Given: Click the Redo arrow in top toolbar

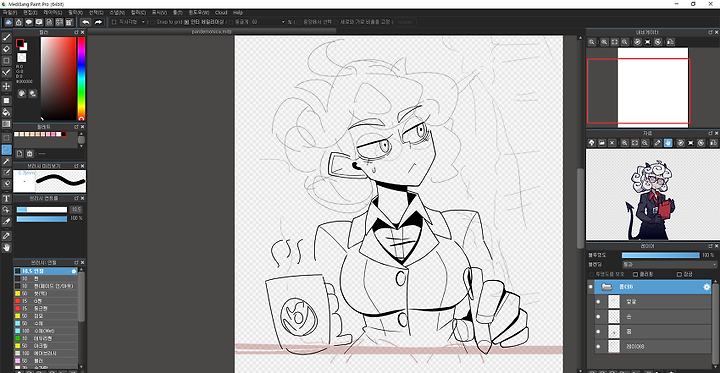Looking at the screenshot, I should click(x=98, y=22).
